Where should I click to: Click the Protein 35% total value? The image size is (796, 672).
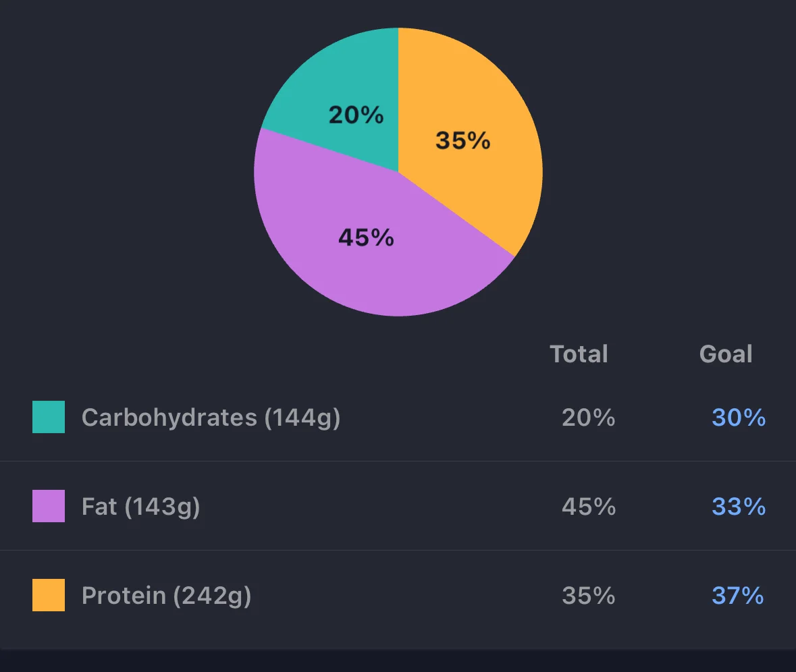coord(588,595)
